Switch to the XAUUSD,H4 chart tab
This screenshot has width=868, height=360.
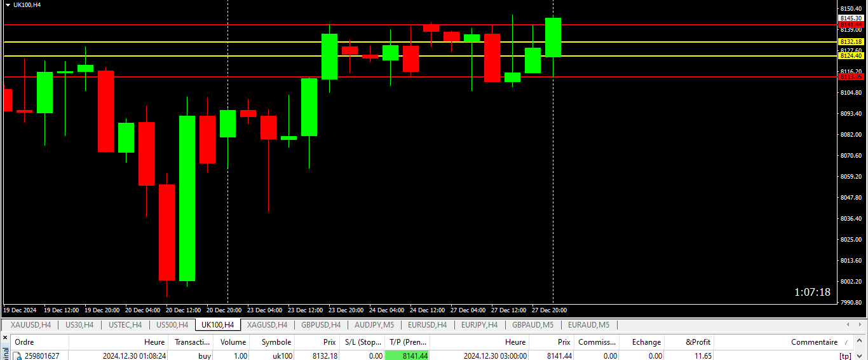(31, 325)
